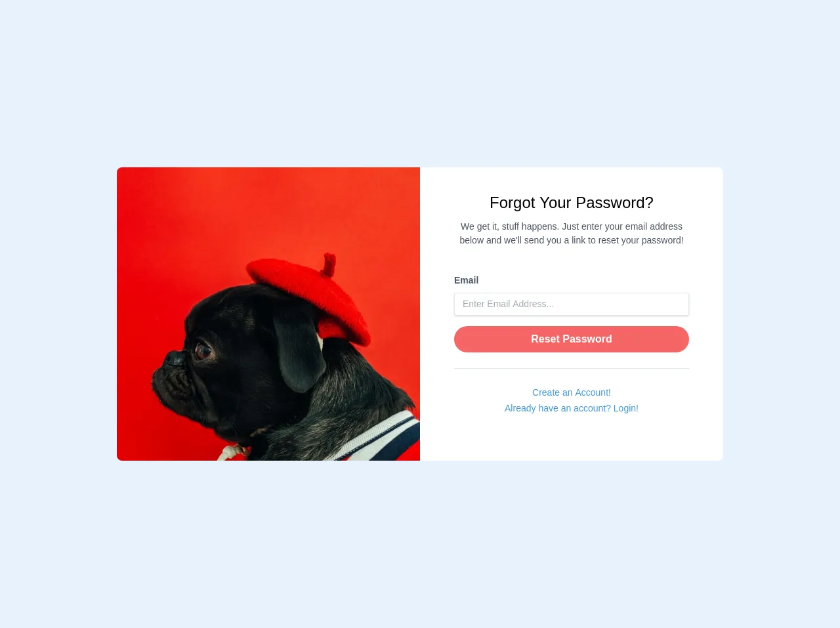Click the divider line below Reset Password
The image size is (840, 628).
[x=572, y=369]
